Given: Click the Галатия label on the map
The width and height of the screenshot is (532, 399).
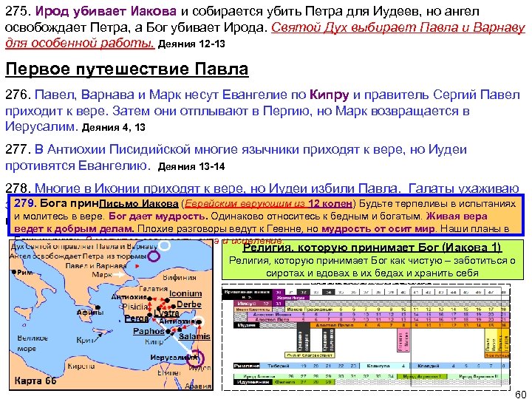Looking at the screenshot, I should point(154,288).
